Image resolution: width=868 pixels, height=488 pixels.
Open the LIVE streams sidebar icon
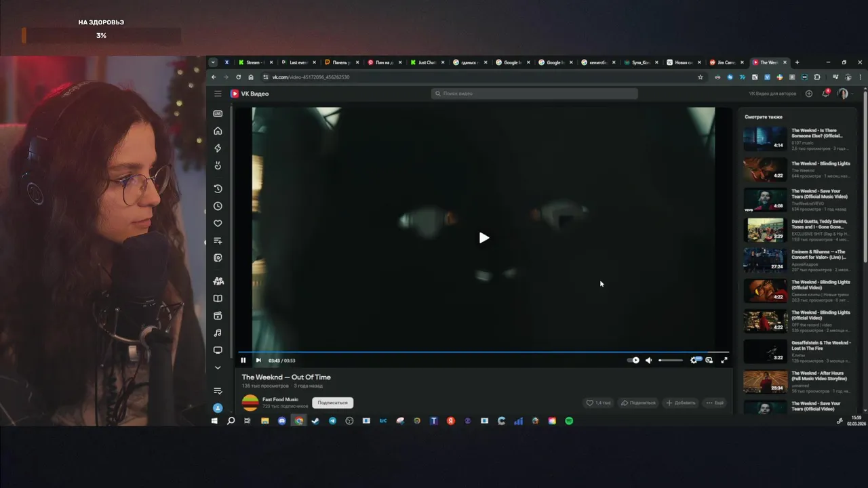click(x=218, y=114)
